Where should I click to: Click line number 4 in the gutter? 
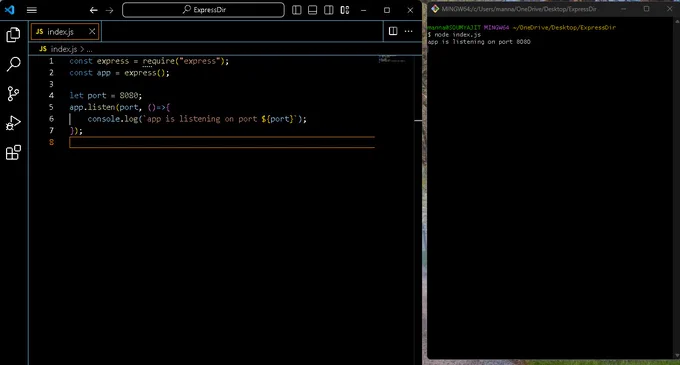(x=51, y=95)
